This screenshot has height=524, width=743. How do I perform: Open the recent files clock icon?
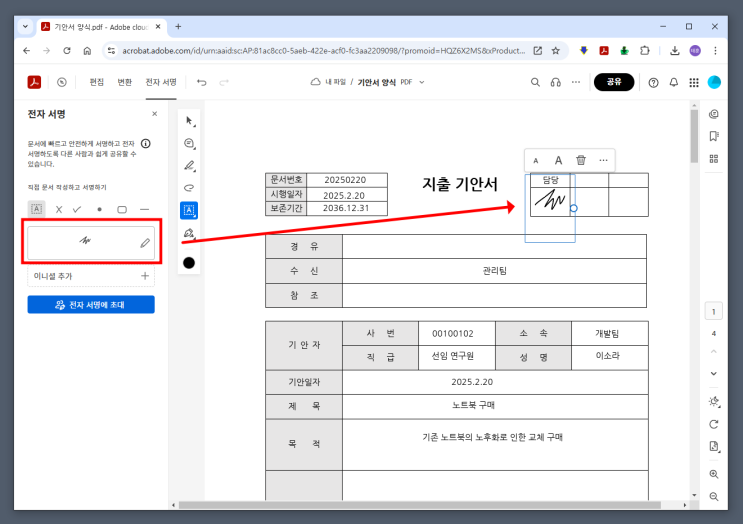pyautogui.click(x=62, y=82)
